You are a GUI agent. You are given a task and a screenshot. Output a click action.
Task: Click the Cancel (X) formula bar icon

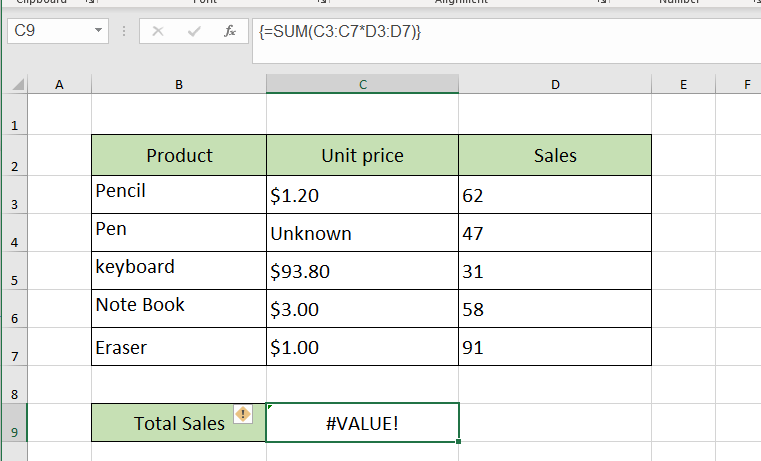pos(158,32)
